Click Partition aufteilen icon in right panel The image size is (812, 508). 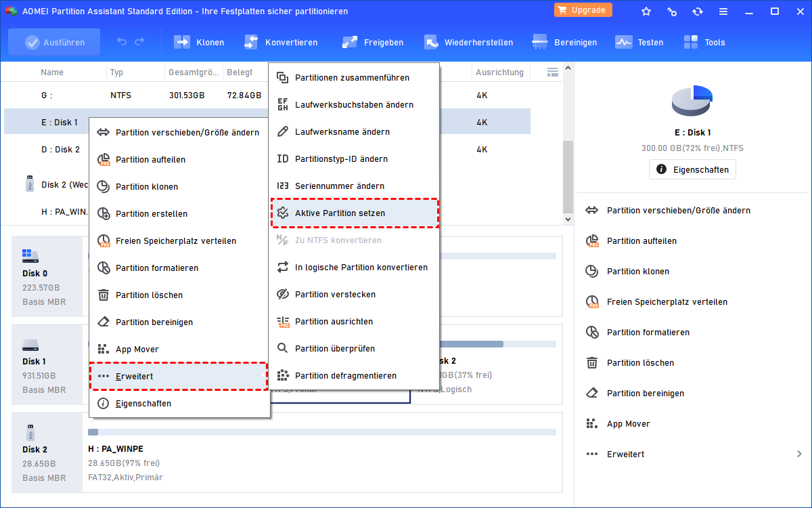[592, 241]
